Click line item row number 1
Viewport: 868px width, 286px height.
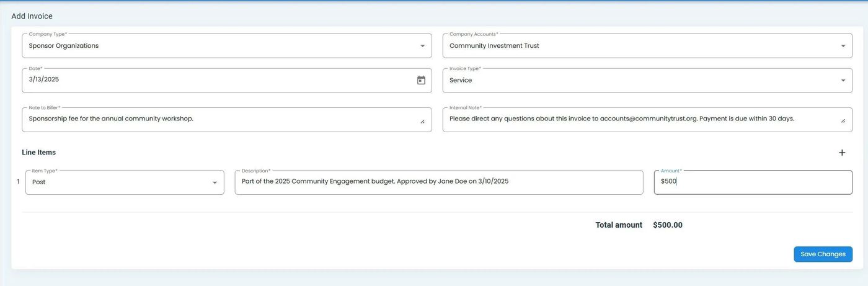18,182
